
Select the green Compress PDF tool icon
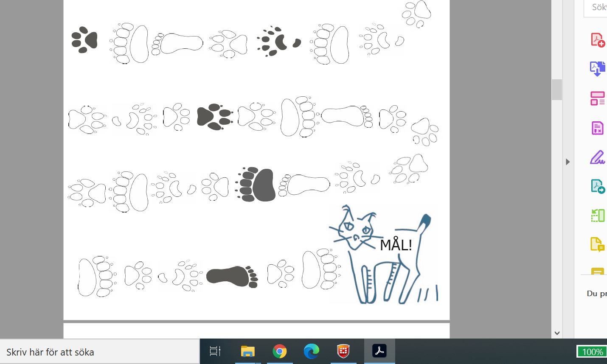pyautogui.click(x=597, y=216)
